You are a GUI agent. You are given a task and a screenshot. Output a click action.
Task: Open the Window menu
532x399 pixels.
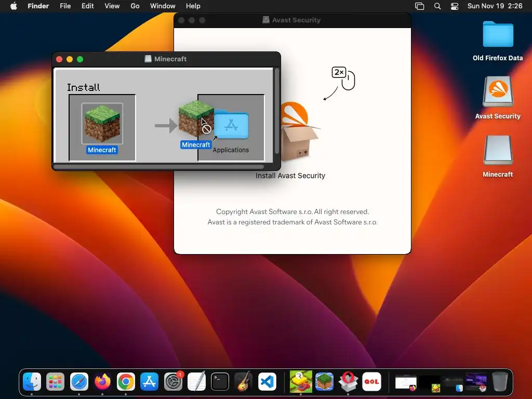pyautogui.click(x=163, y=6)
